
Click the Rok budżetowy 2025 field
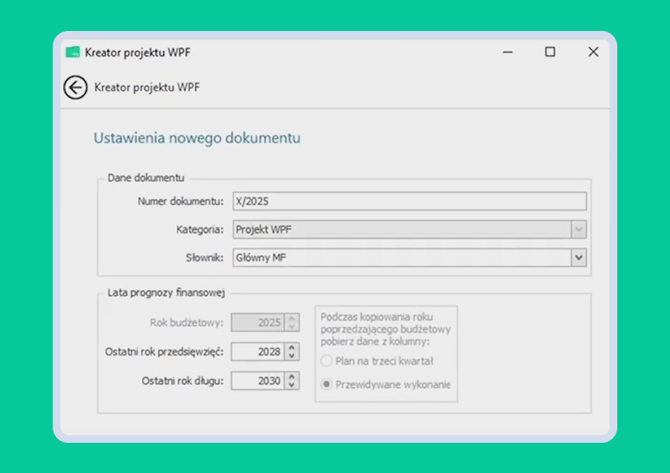[257, 323]
